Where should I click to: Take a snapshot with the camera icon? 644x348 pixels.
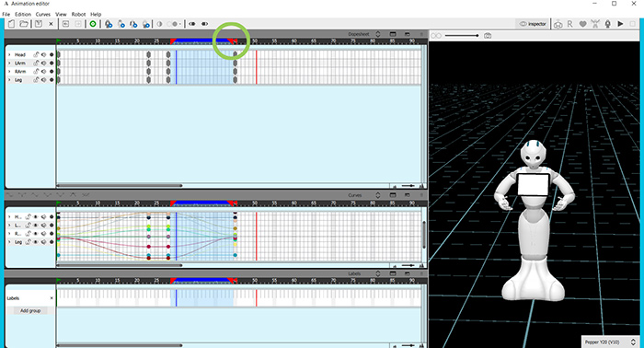(x=488, y=36)
